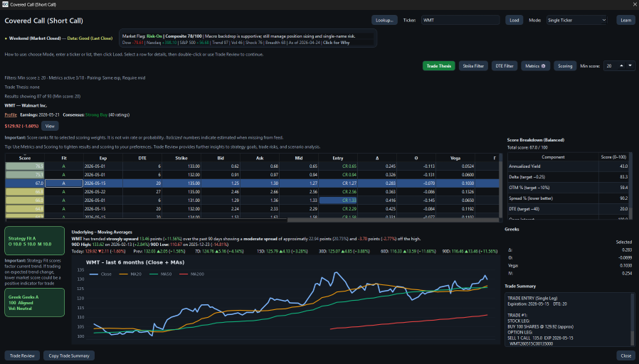Click the Score Breakdown scrollbar

click(x=631, y=186)
